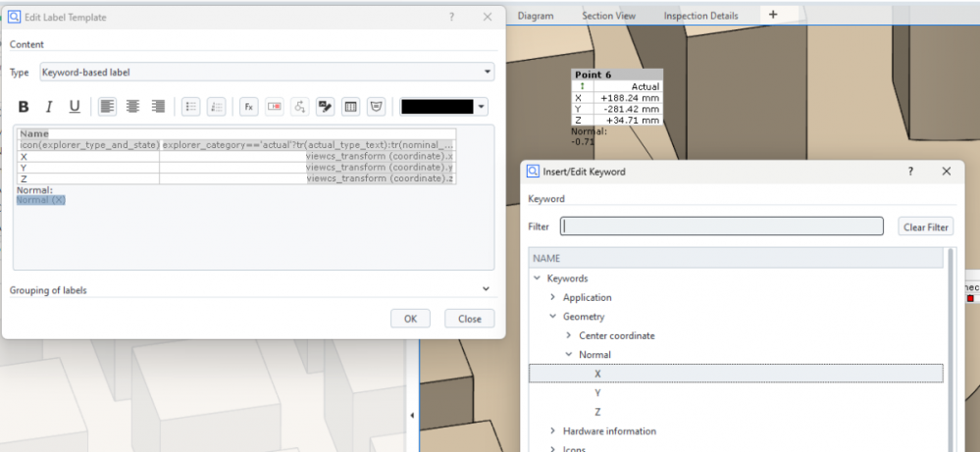Click viewcs_transform (coordinate).z cell
The width and height of the screenshot is (980, 452).
click(x=380, y=178)
